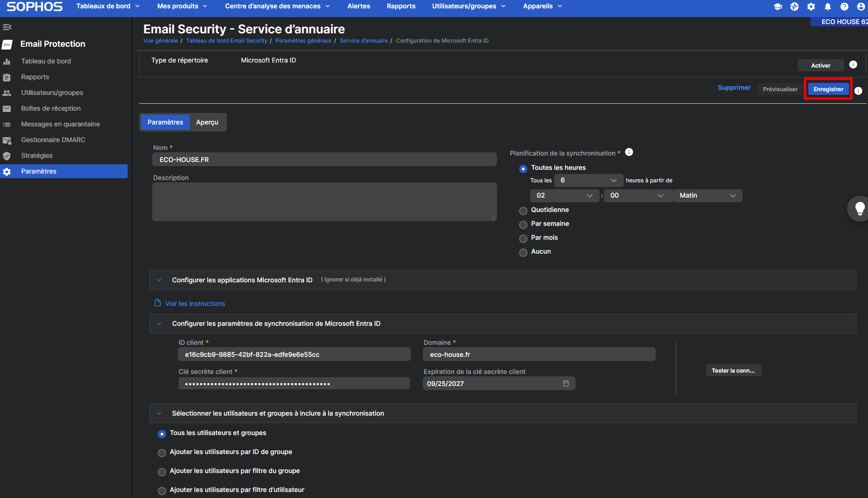Open the Appareils menu
Image resolution: width=868 pixels, height=498 pixels.
(542, 6)
